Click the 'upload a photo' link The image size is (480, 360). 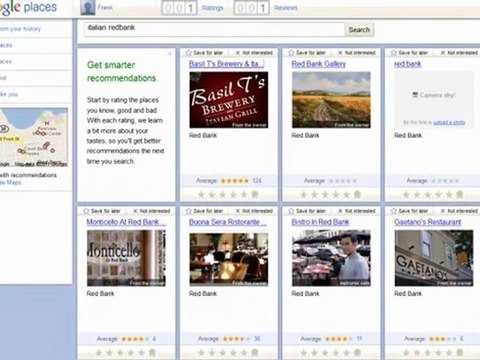coord(449,122)
